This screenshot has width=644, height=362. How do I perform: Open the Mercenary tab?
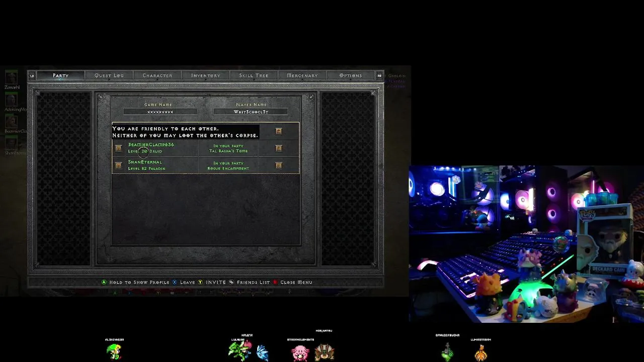pyautogui.click(x=302, y=75)
